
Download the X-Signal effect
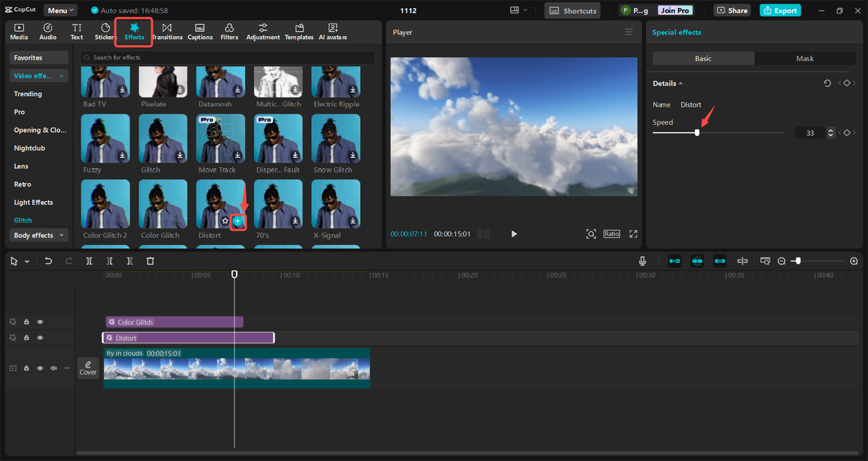[353, 221]
